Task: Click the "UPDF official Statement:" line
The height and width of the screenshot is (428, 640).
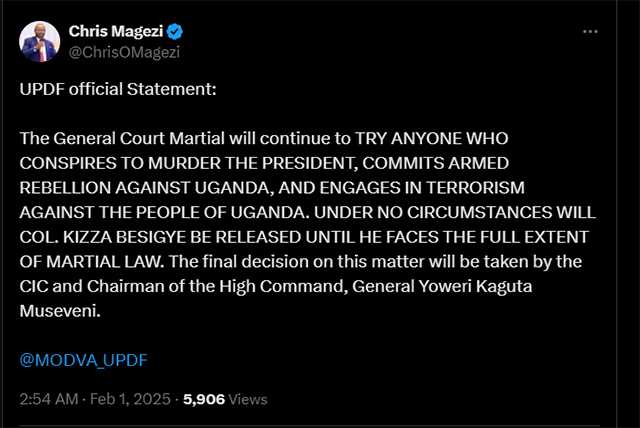Action: click(117, 90)
